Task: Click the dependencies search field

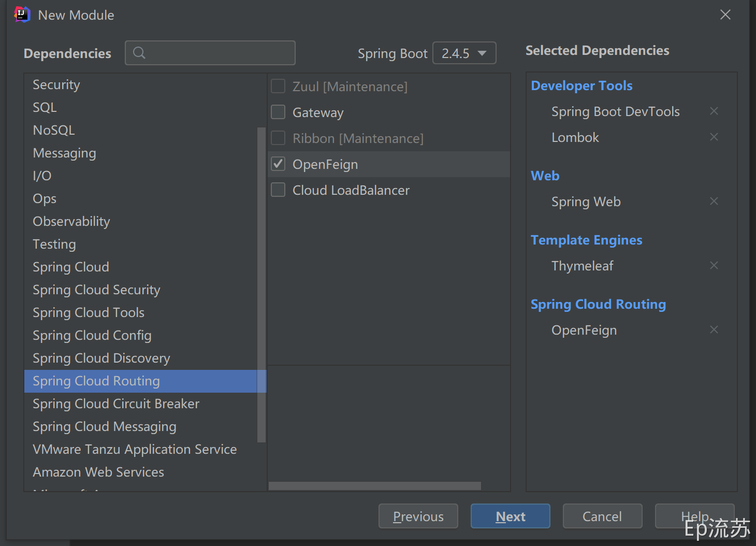Action: click(210, 53)
